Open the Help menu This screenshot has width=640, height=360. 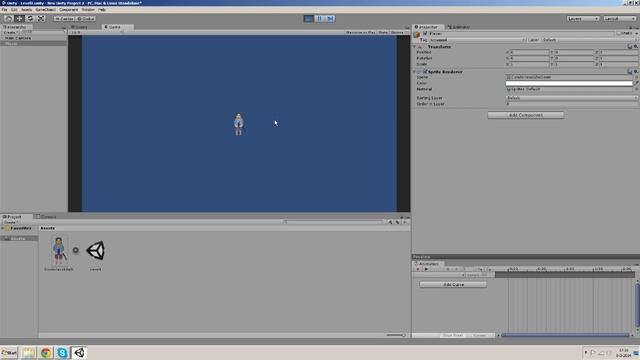point(102,9)
